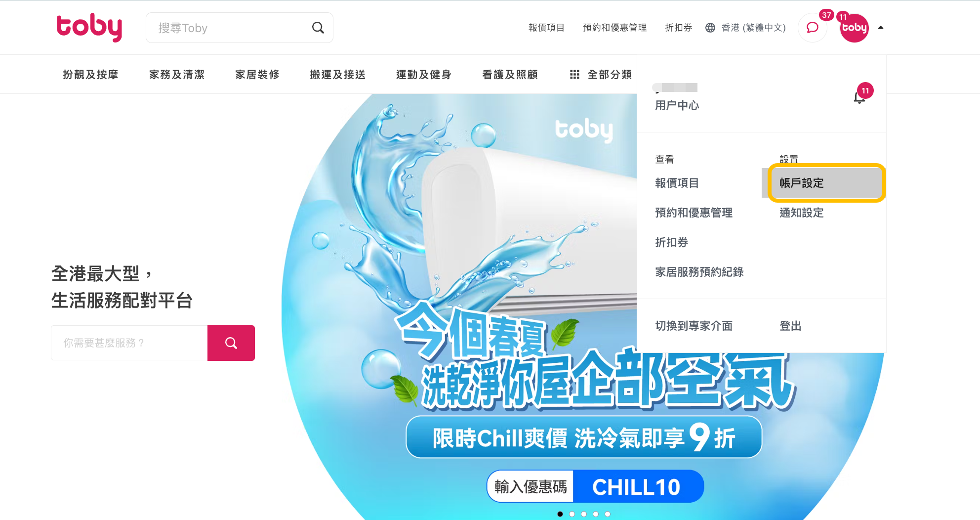Open the 家務及清潔 category tab

click(177, 75)
